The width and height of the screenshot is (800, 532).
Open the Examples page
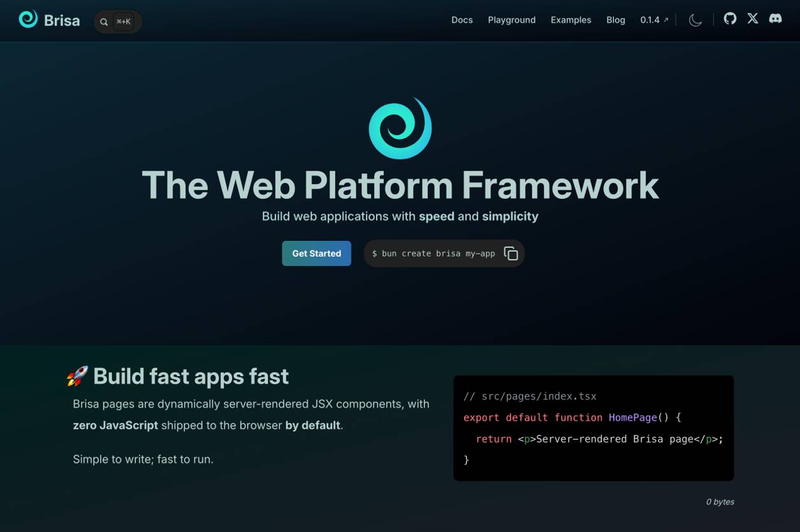(571, 20)
